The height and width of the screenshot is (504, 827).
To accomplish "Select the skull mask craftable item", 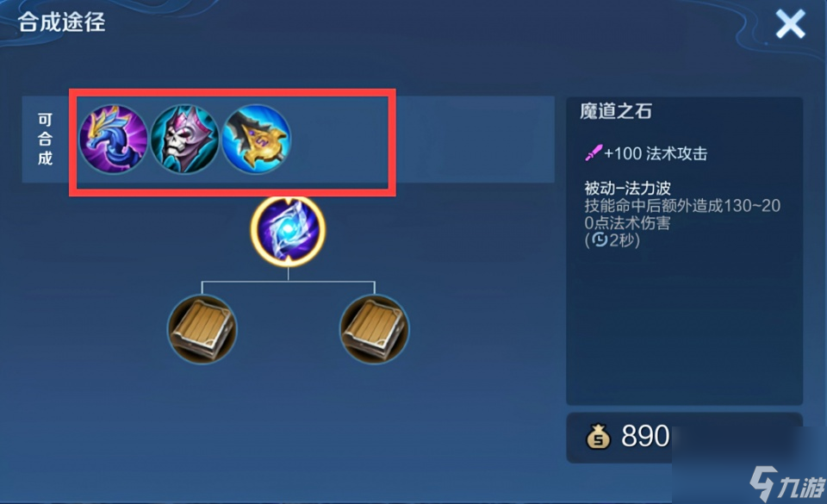I will click(x=184, y=139).
